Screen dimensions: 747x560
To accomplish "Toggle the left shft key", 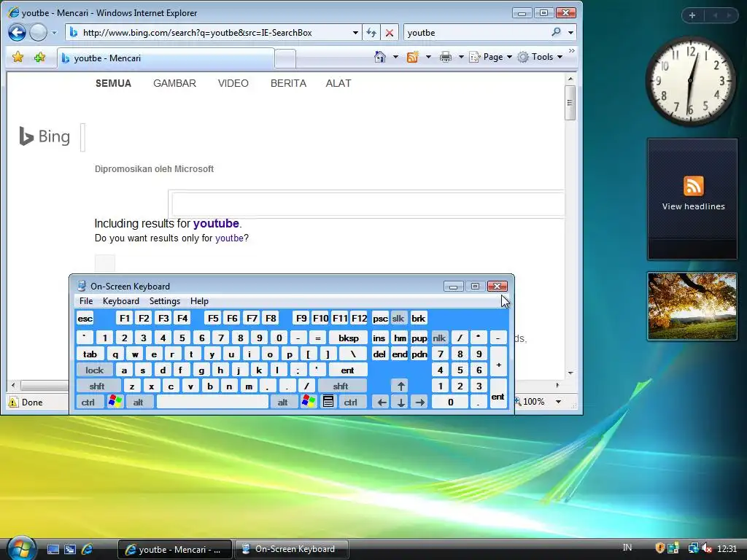I will click(x=97, y=386).
